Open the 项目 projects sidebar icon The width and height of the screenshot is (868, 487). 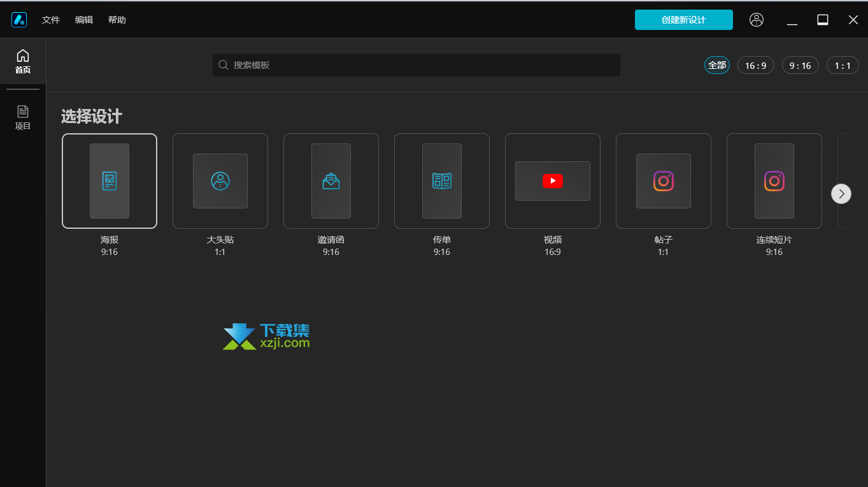(23, 117)
